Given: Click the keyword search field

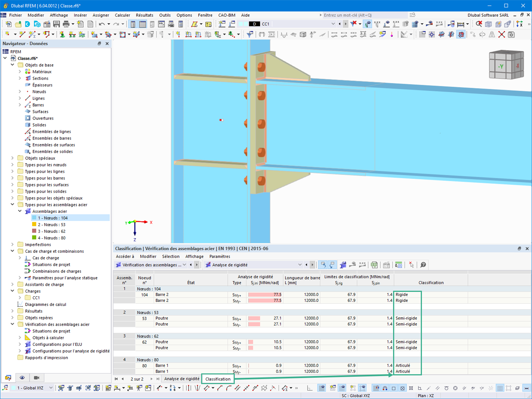Looking at the screenshot, I should click(x=365, y=15).
